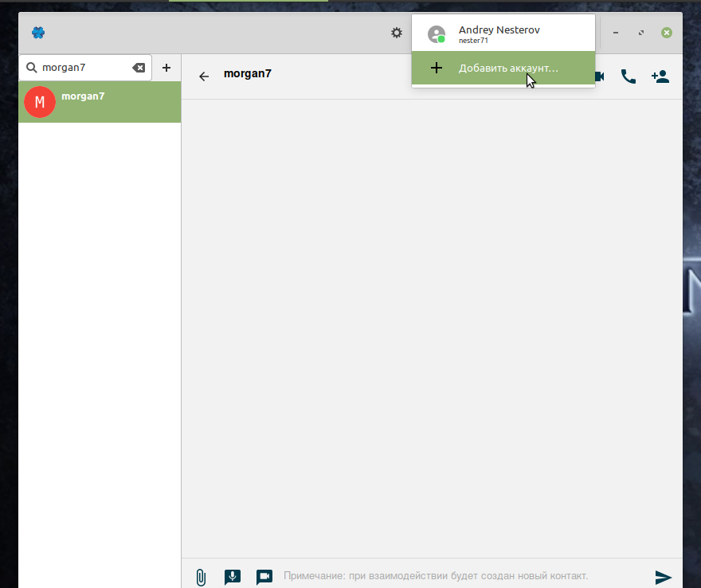Start an audio call with morgan7
Viewport: 701px width, 588px height.
pos(629,76)
